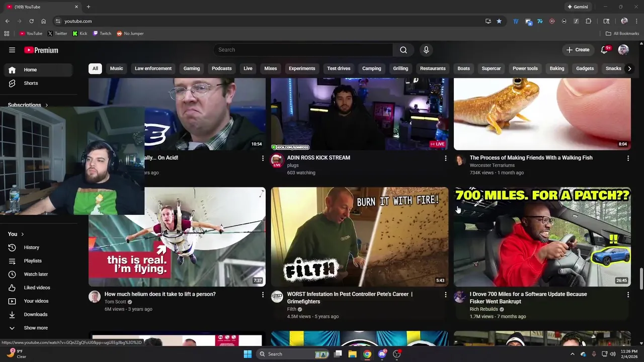This screenshot has height=362, width=644.
Task: Bookmark this page with the star icon
Action: [x=499, y=21]
